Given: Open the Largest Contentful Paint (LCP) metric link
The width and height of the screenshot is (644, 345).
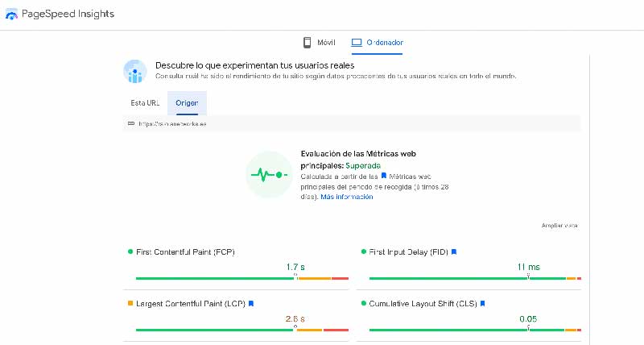Looking at the screenshot, I should point(191,304).
